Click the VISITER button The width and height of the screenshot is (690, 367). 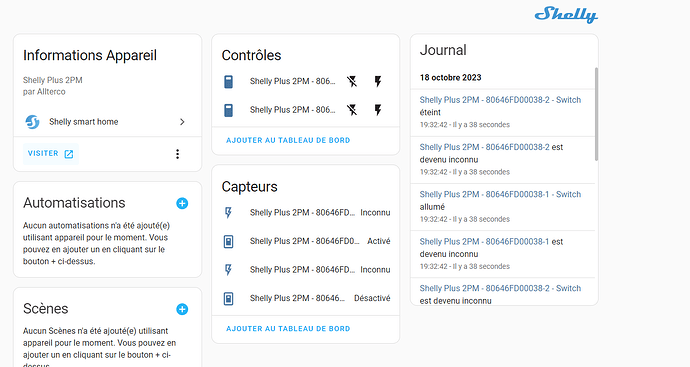pyautogui.click(x=51, y=154)
